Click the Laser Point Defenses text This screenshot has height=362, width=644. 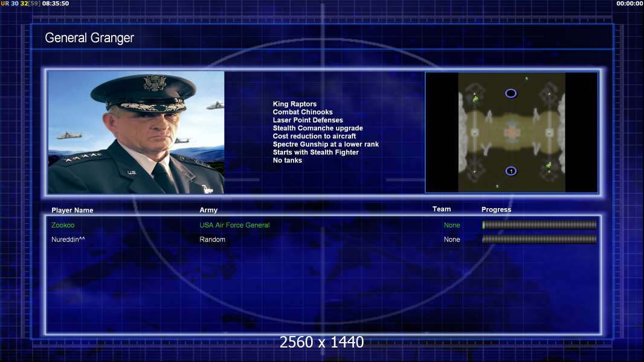point(308,120)
